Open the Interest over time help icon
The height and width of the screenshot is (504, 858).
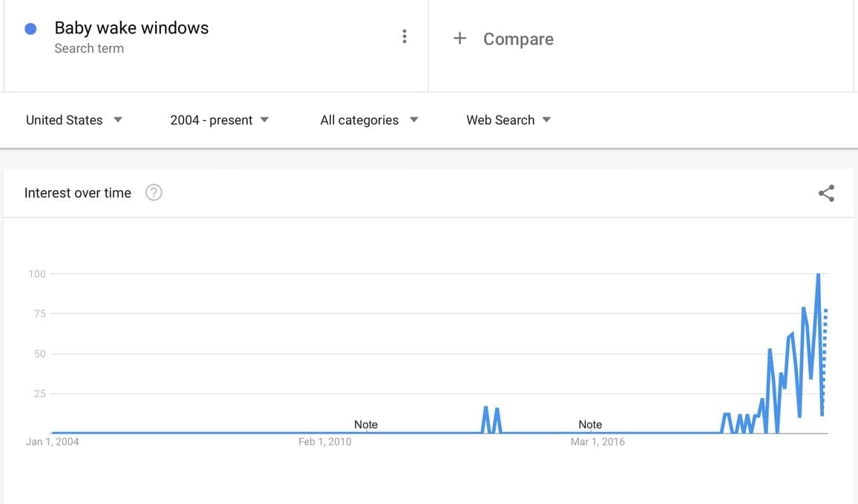[x=154, y=193]
